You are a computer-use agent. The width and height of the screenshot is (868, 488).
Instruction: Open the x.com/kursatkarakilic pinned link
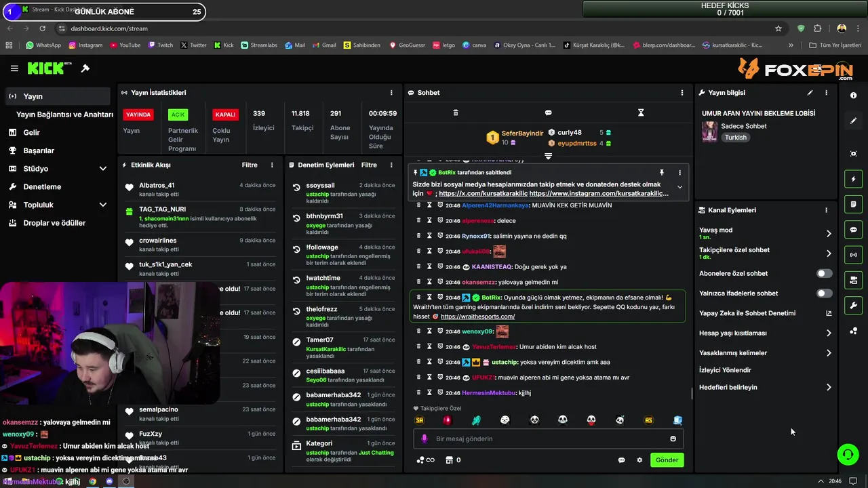point(483,194)
